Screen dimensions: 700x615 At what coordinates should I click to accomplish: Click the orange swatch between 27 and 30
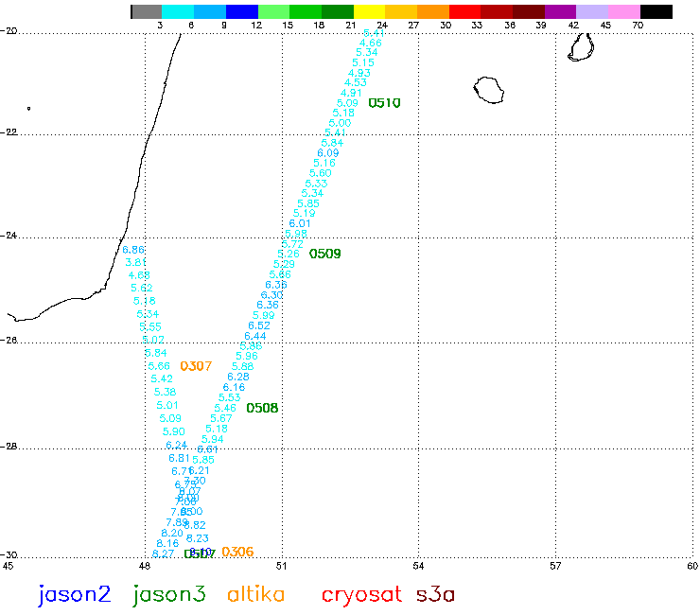pos(433,11)
